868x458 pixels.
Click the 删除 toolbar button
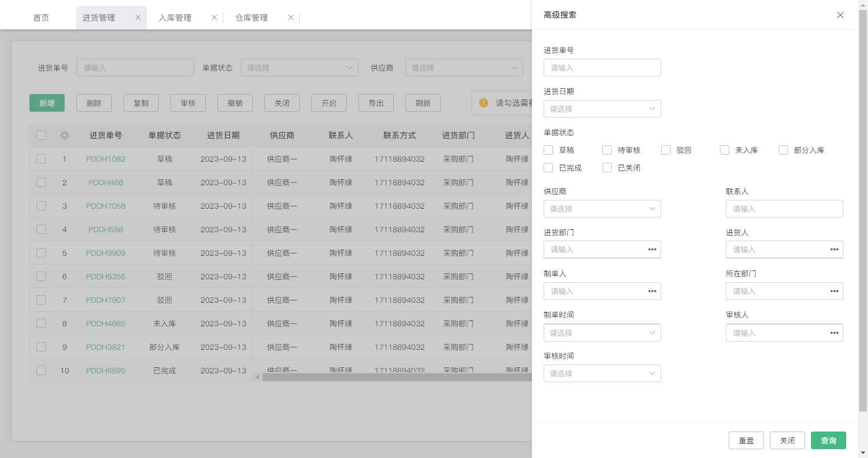(x=94, y=103)
